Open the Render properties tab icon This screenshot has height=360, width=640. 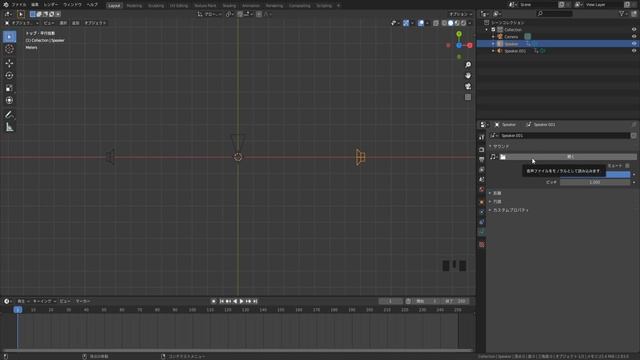(482, 150)
